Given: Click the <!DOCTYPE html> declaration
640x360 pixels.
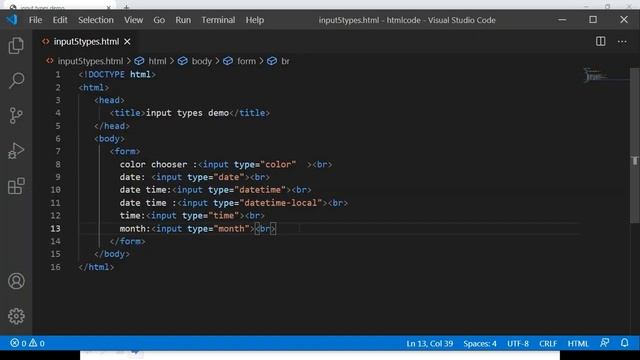Looking at the screenshot, I should click(x=117, y=74).
